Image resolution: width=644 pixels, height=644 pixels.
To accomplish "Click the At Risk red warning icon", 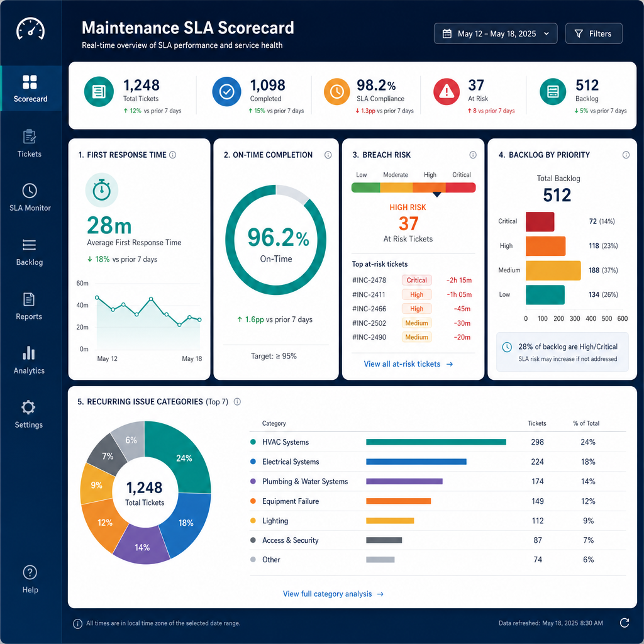I will pos(447,92).
